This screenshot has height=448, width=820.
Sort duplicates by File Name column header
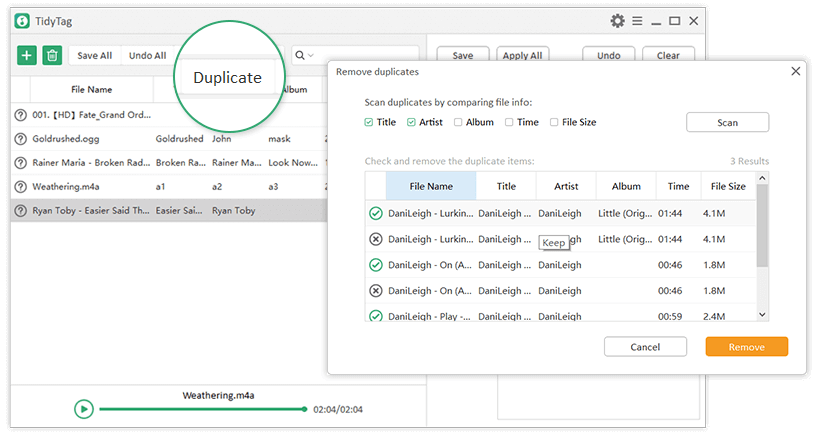[x=431, y=186]
